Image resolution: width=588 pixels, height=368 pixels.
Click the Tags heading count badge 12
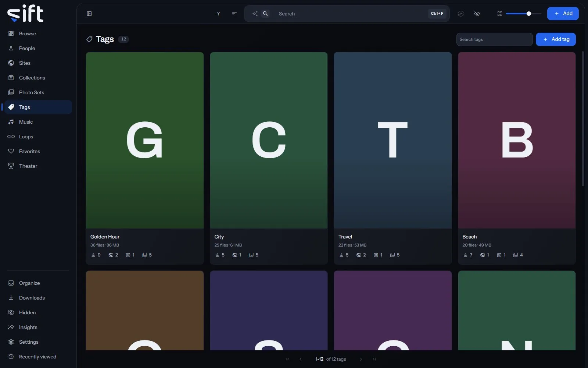123,39
